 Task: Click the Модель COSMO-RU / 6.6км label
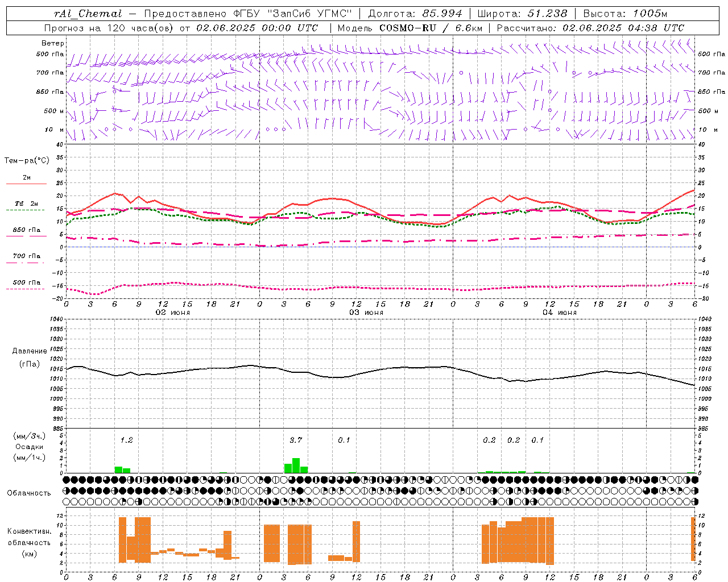tap(410, 28)
